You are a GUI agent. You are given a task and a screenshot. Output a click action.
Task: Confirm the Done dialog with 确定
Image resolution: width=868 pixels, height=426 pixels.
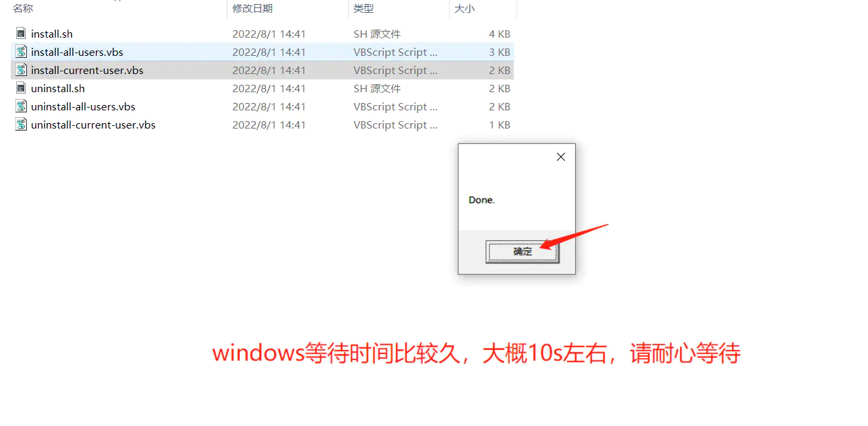[523, 252]
